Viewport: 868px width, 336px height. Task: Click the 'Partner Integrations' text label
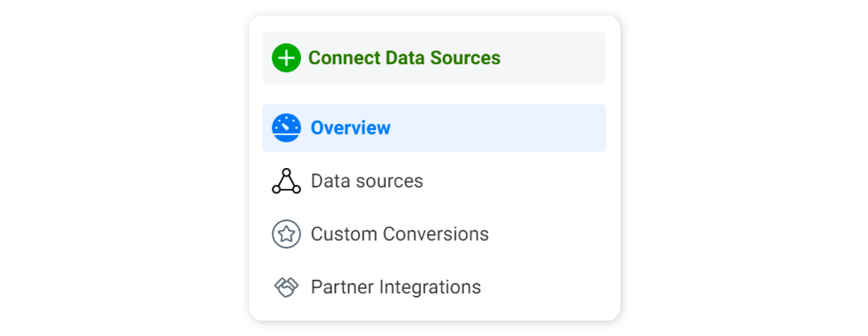tap(395, 287)
